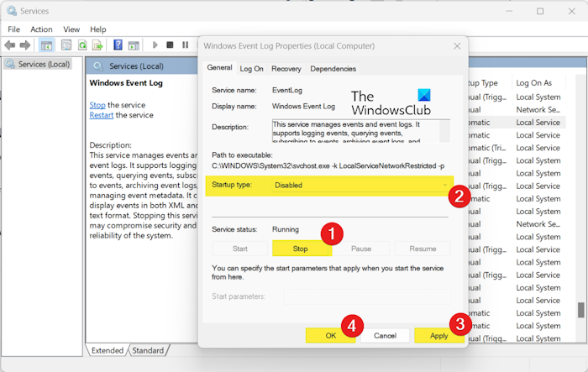Select Services (Local) in the console tree
This screenshot has height=372, width=588.
point(38,64)
